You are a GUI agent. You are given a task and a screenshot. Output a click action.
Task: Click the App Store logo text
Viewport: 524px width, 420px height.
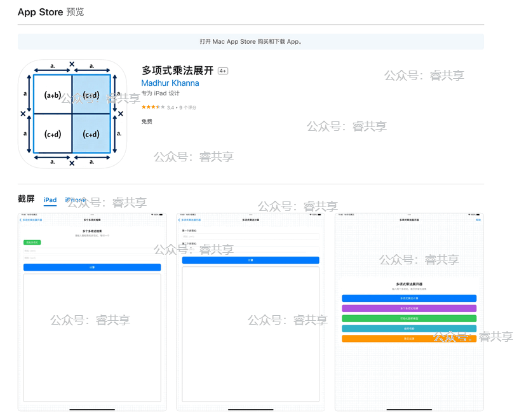click(x=41, y=12)
